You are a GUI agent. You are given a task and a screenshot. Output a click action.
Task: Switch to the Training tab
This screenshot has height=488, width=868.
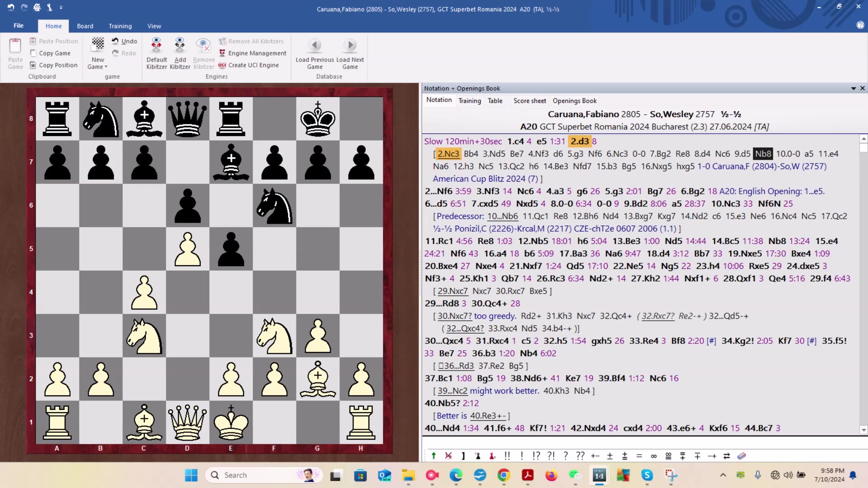tap(469, 100)
